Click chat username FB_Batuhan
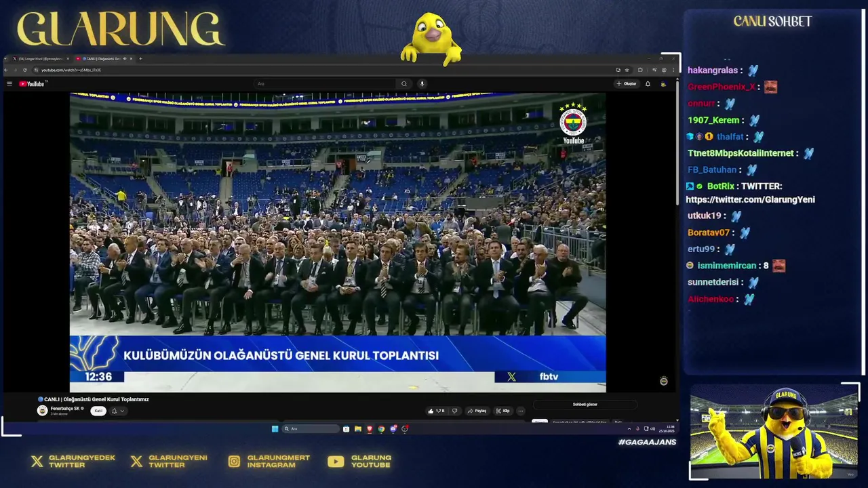 click(712, 170)
